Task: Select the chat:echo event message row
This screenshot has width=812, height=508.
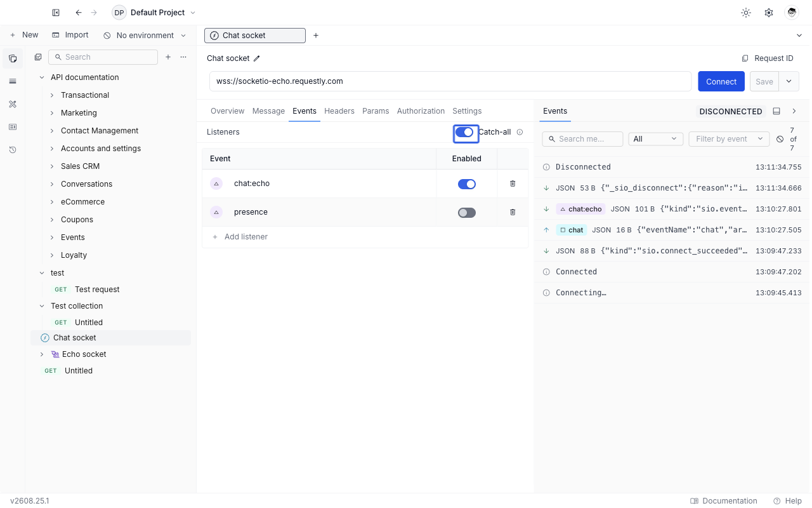Action: [673, 209]
